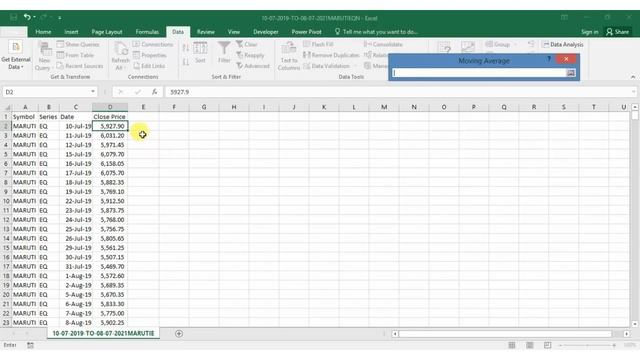The height and width of the screenshot is (360, 640).
Task: Select row 10 header
Action: [x=6, y=201]
